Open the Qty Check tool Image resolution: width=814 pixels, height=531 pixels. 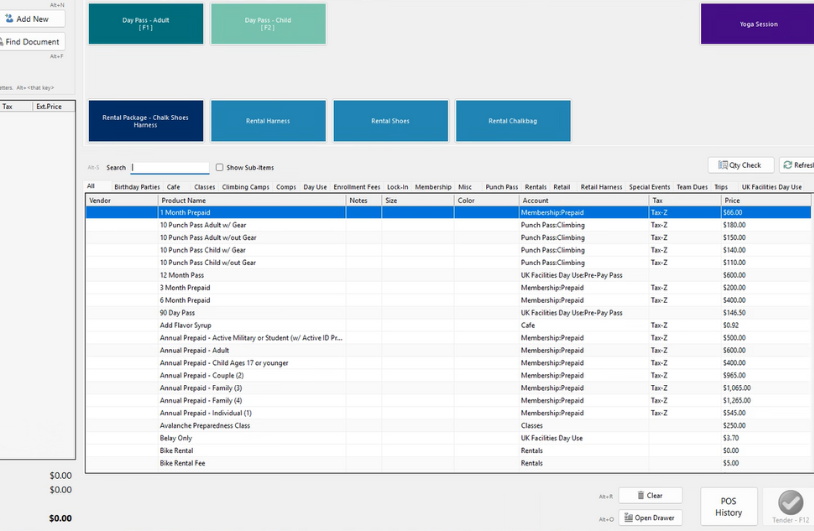coord(740,165)
